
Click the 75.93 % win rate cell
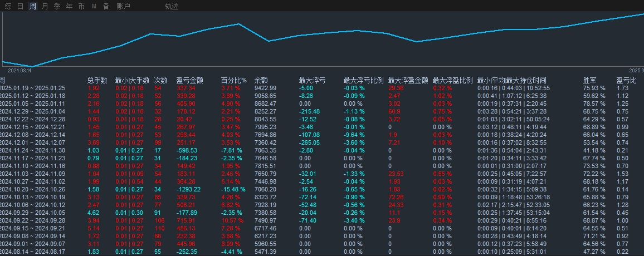[594, 88]
